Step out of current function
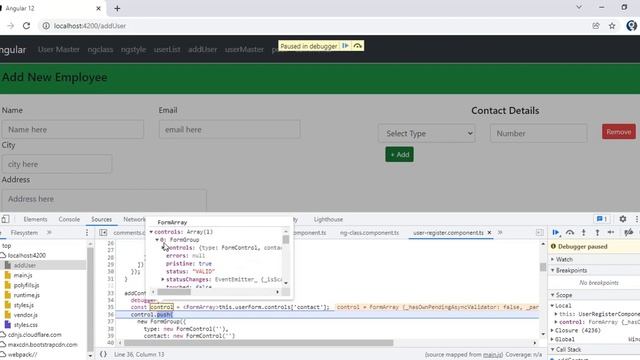The image size is (640, 360). (x=597, y=232)
